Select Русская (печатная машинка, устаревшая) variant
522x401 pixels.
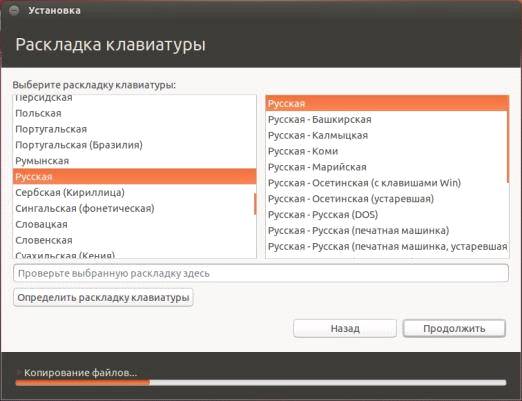click(x=387, y=246)
